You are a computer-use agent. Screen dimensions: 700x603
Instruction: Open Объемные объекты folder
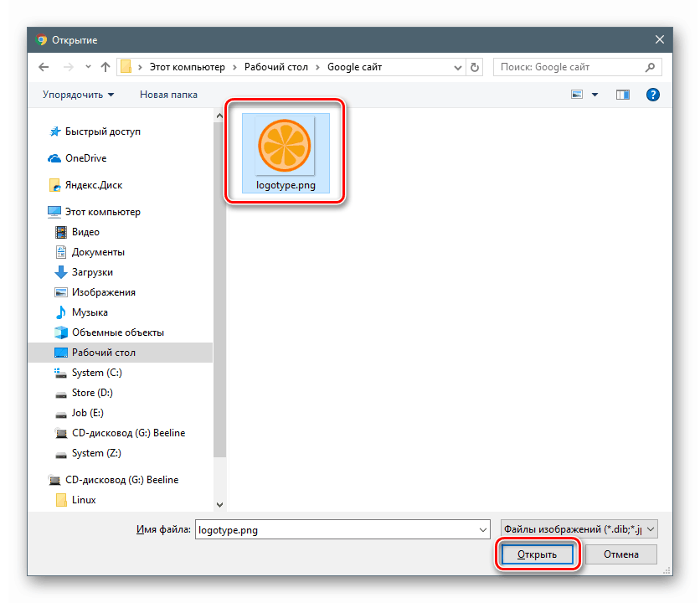point(118,332)
